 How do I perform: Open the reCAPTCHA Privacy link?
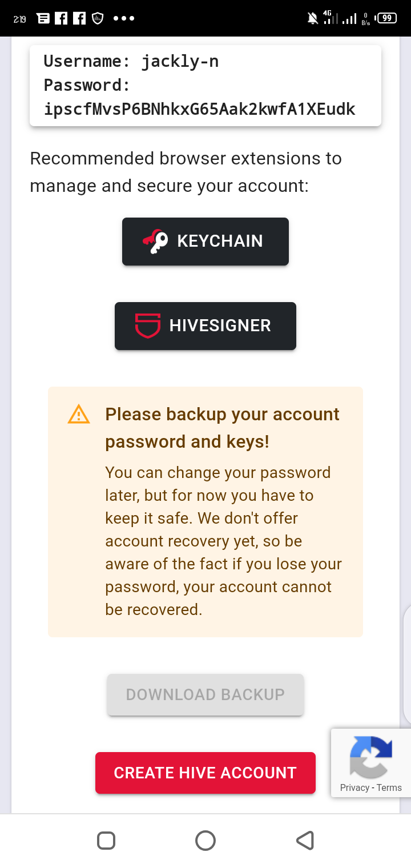tap(354, 787)
